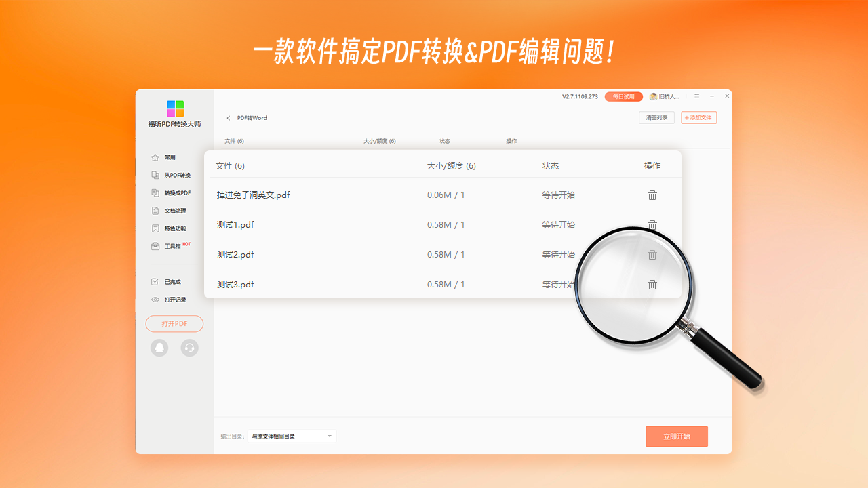Open the user account menu 旧桥人
The height and width of the screenshot is (488, 868).
point(661,96)
